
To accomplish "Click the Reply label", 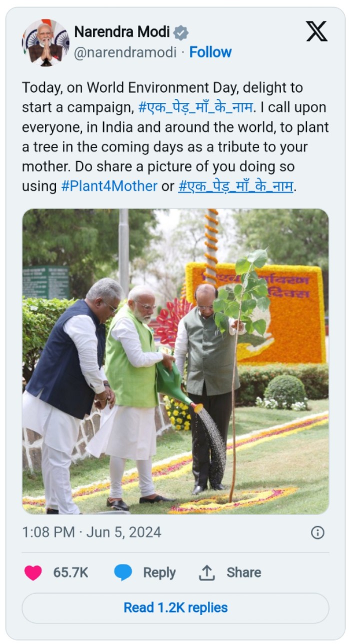I will pos(159,573).
